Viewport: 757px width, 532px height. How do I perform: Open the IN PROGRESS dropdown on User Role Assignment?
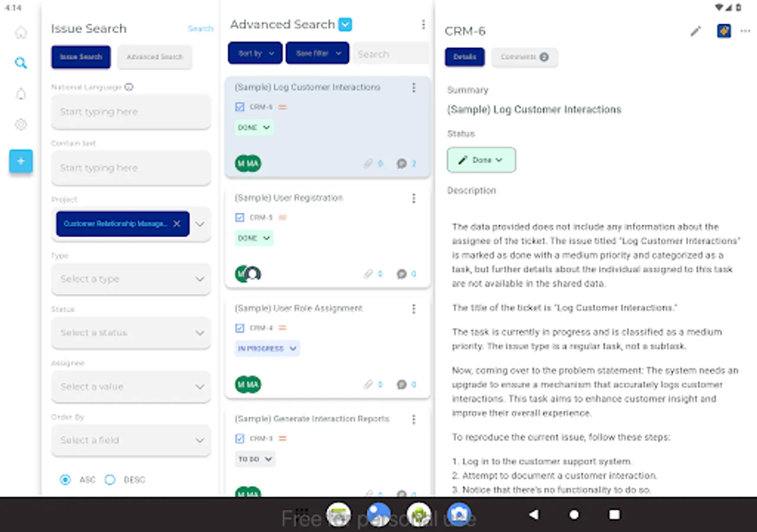pos(267,349)
